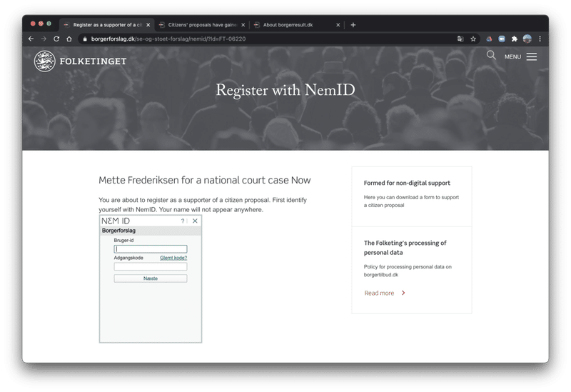Click the Næste button

(151, 278)
